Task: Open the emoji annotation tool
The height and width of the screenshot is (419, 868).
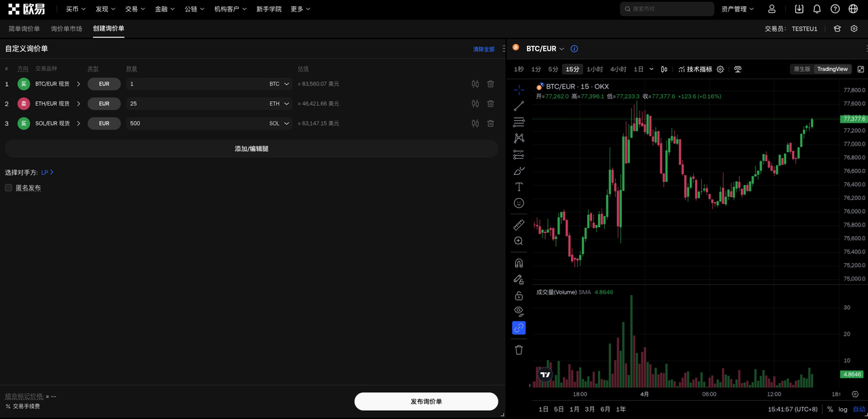Action: coord(519,203)
